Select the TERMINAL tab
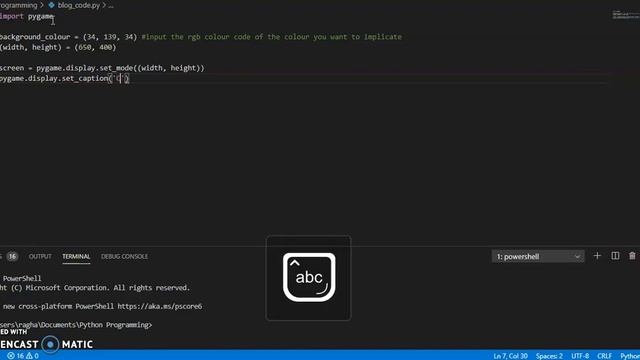Image resolution: width=640 pixels, height=360 pixels. [76, 256]
